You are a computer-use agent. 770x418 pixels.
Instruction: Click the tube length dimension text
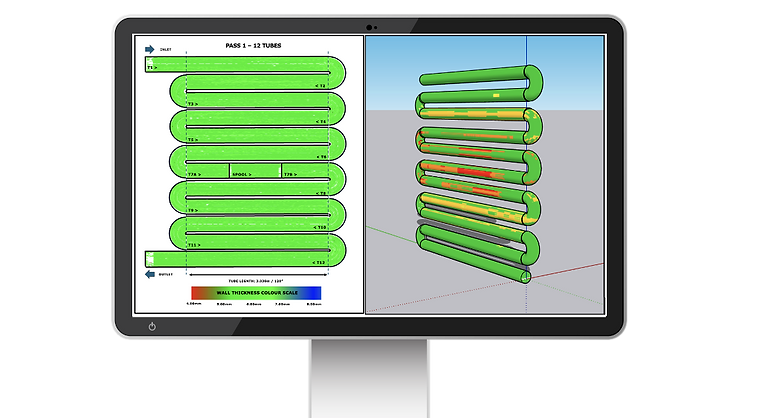[x=256, y=281]
